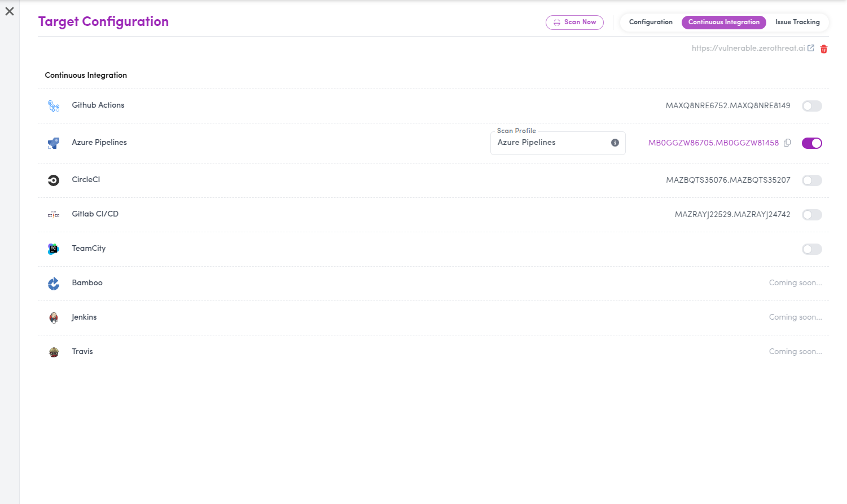
Task: Click the Target Configuration heading
Action: tap(103, 21)
